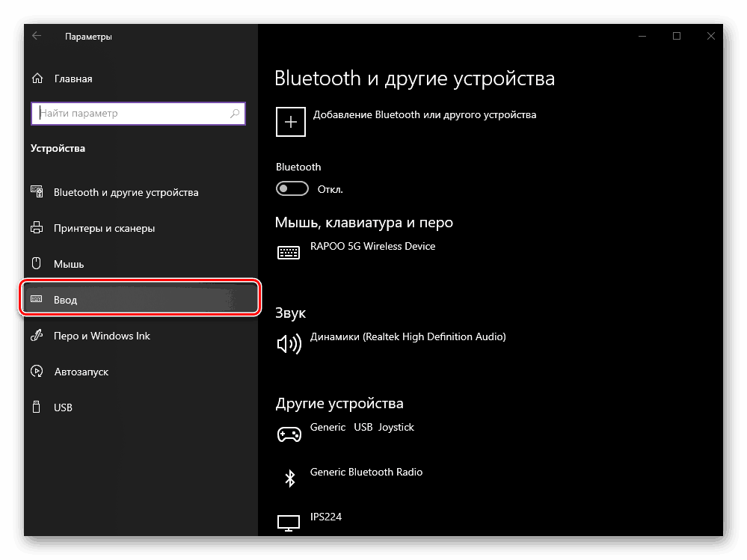The width and height of the screenshot is (747, 560).
Task: Click the USB drive icon in the sidebar
Action: [36, 407]
